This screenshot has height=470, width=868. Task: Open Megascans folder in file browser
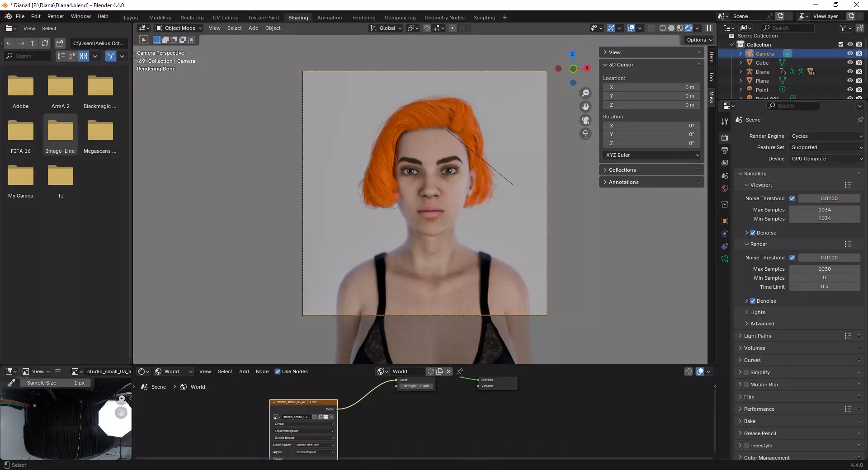(100, 137)
